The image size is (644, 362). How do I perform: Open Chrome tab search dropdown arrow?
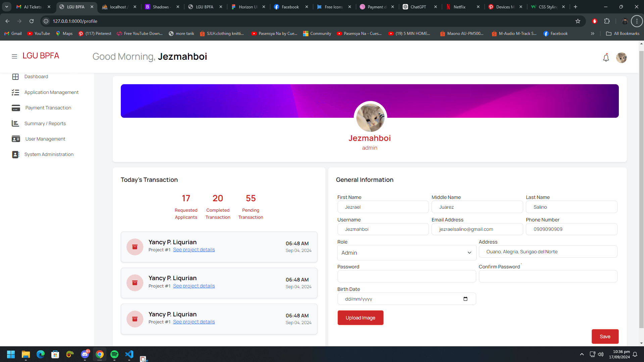click(x=7, y=7)
